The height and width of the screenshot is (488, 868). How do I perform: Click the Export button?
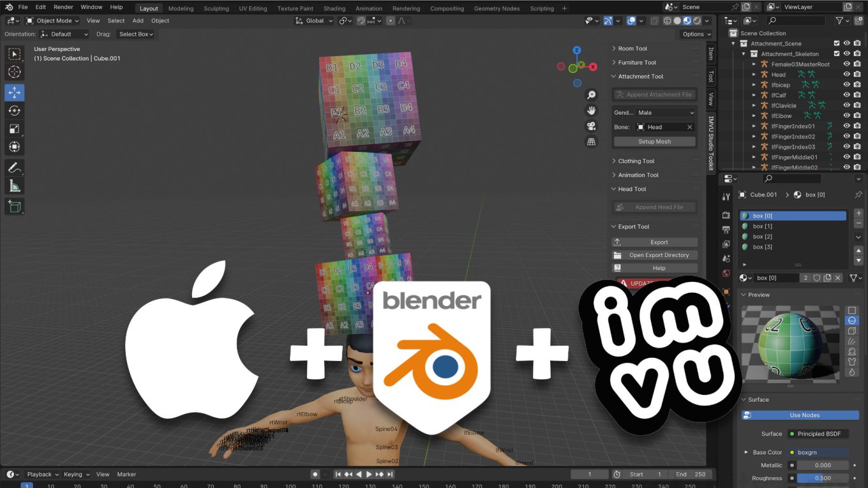click(x=654, y=242)
